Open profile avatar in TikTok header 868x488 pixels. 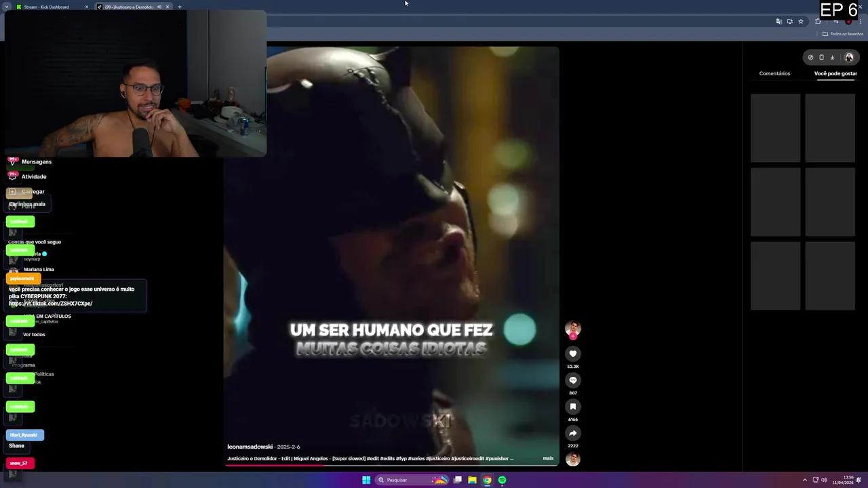coord(849,58)
